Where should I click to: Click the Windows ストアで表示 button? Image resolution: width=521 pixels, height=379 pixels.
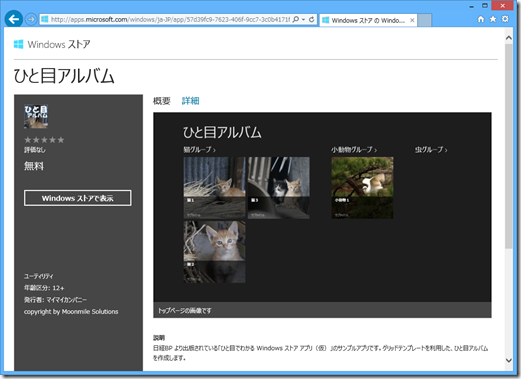point(78,198)
